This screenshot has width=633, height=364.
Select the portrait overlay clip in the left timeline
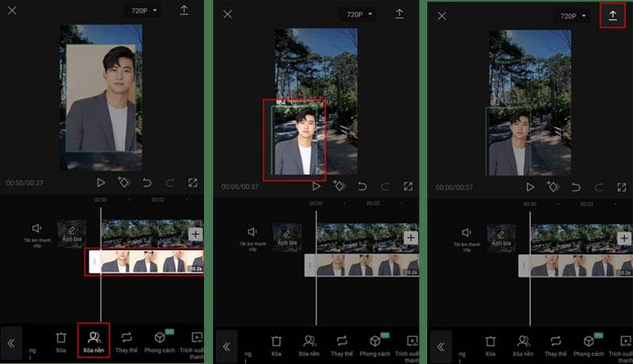tap(146, 262)
